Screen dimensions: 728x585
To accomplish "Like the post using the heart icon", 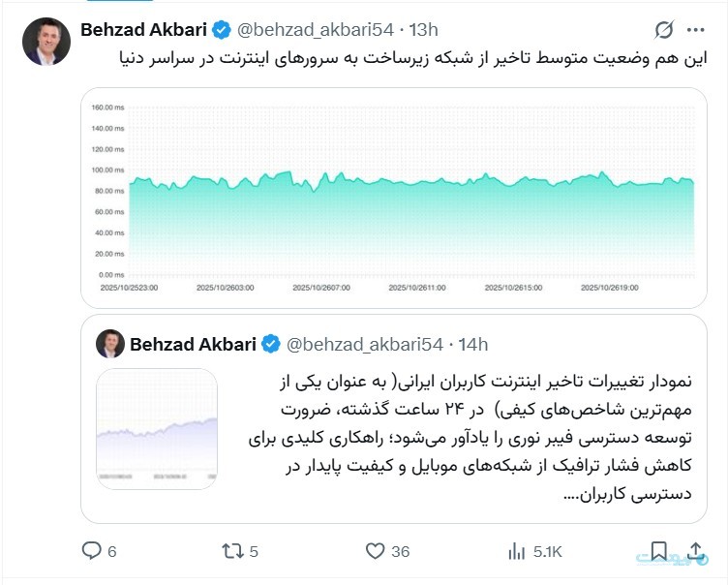I will point(376,550).
